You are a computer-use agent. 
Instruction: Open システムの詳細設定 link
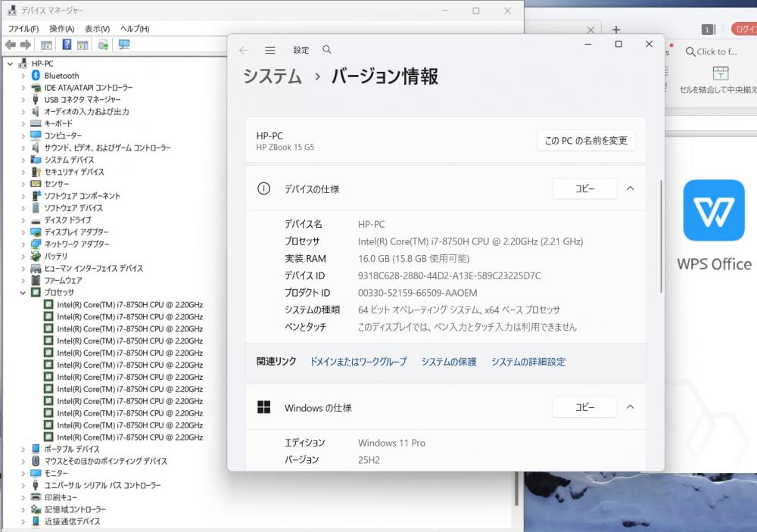coord(528,362)
